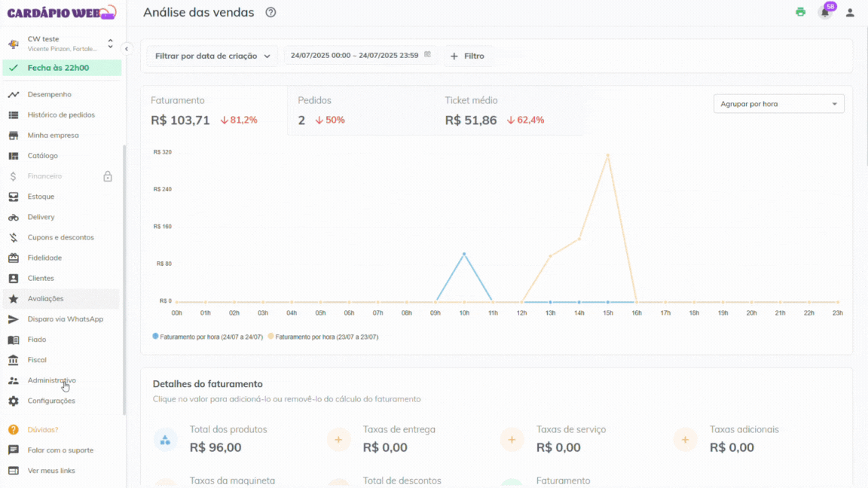Viewport: 868px width, 488px height.
Task: Click the calendar icon in date range
Action: click(427, 55)
